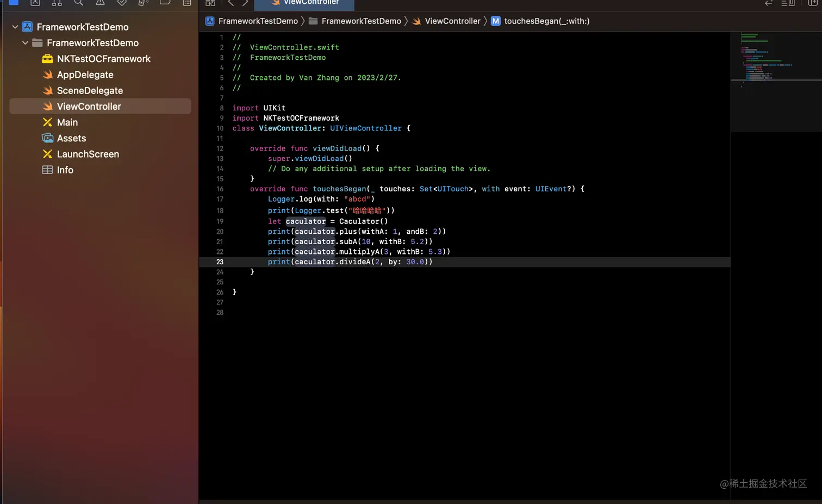Add a new editor pane
The image size is (822, 504).
(x=813, y=3)
